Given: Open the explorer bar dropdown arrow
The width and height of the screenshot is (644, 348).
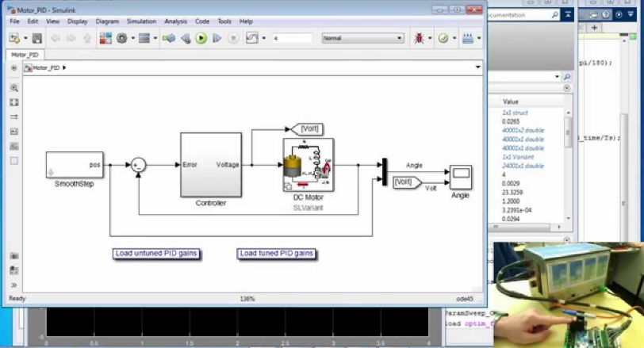Looking at the screenshot, I should [x=477, y=67].
